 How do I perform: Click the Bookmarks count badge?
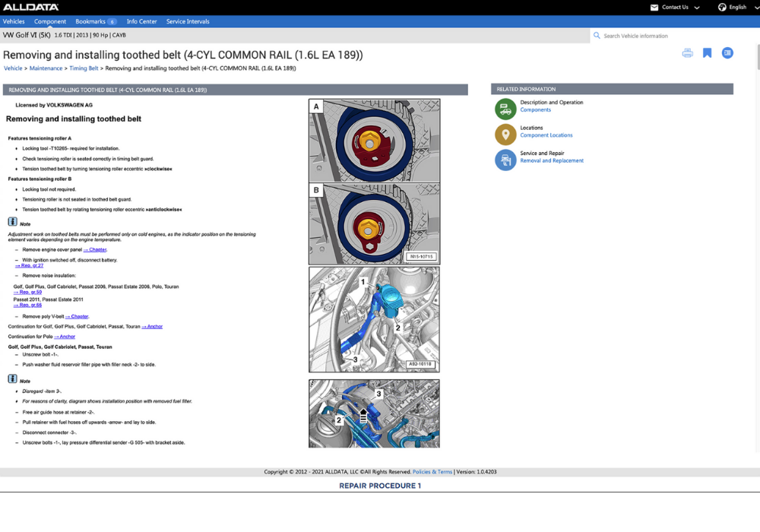(112, 22)
